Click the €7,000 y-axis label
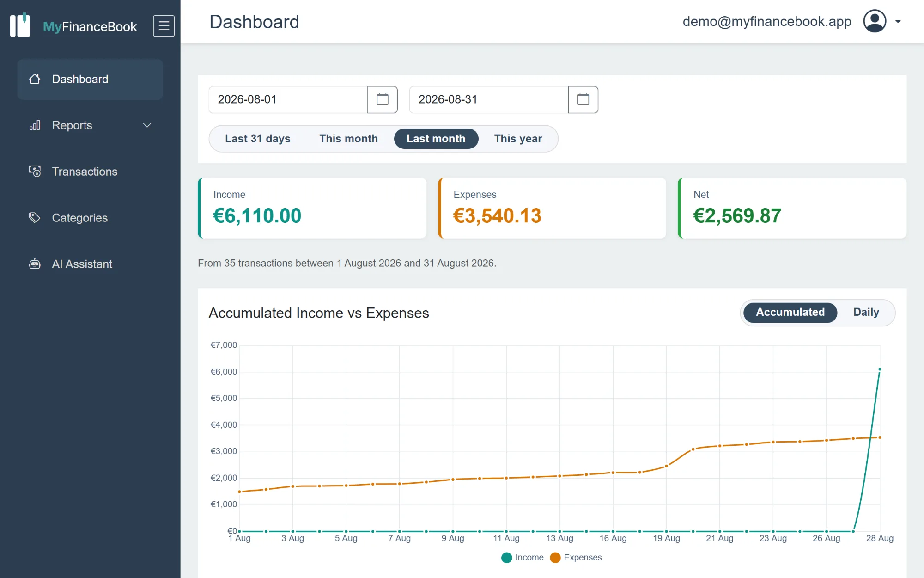Screen dimensions: 924x578 224,345
